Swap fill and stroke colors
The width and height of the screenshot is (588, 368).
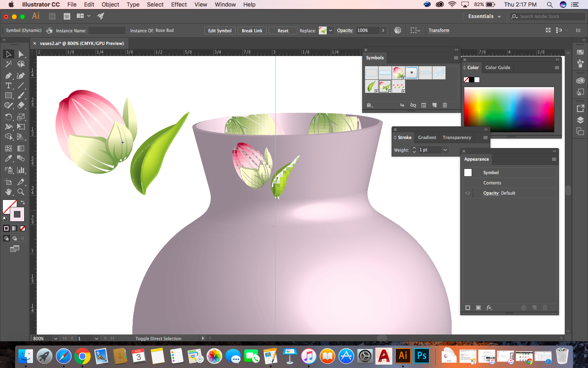click(23, 202)
